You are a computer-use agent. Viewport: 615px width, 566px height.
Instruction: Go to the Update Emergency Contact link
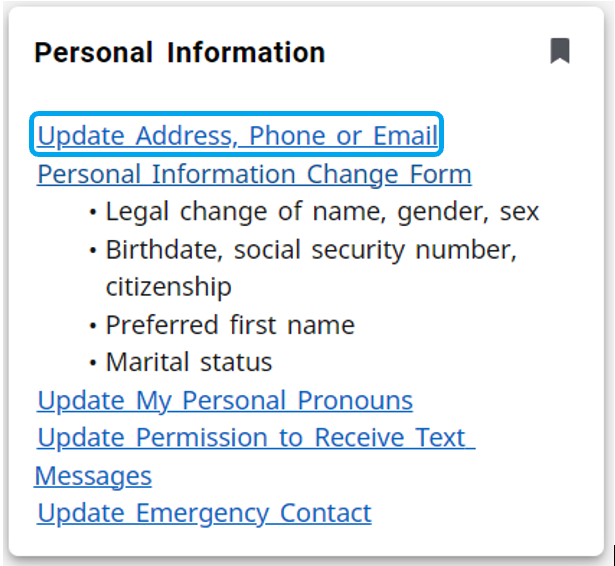click(x=204, y=513)
